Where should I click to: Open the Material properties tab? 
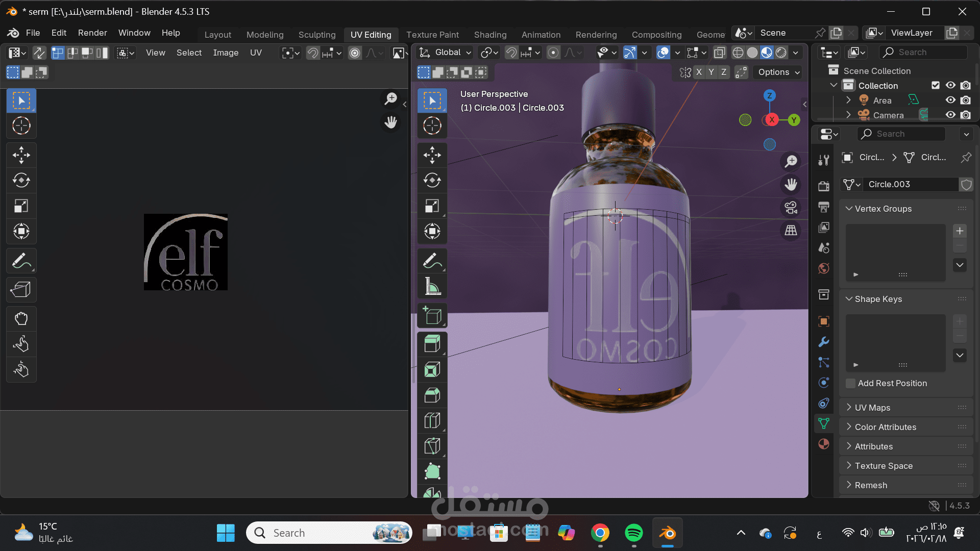(823, 444)
